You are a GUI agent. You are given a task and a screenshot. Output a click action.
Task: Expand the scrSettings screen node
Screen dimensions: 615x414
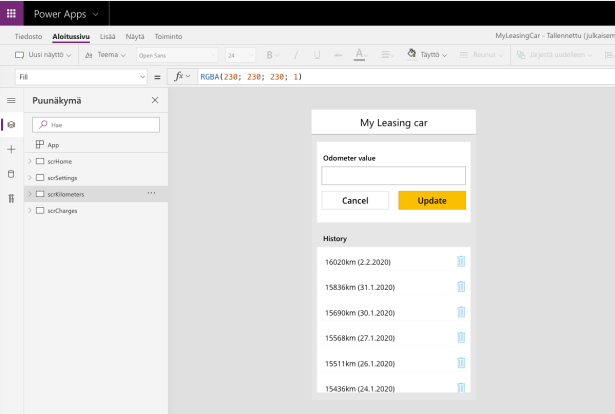point(29,178)
